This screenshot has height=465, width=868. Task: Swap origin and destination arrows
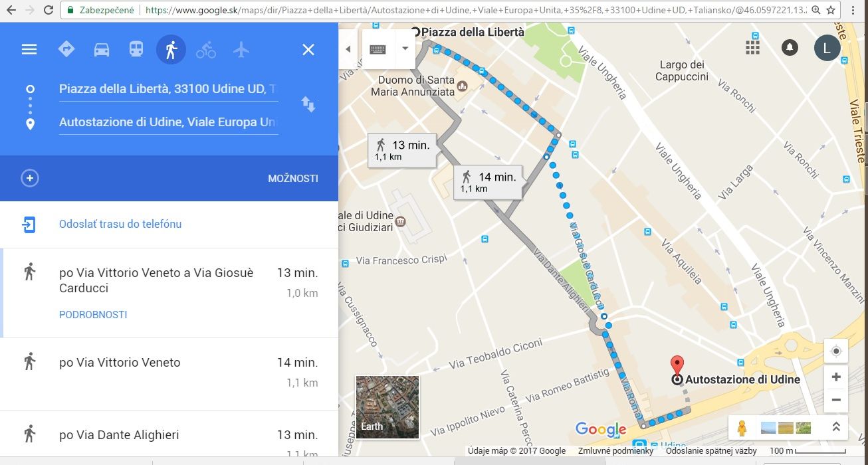pos(308,104)
